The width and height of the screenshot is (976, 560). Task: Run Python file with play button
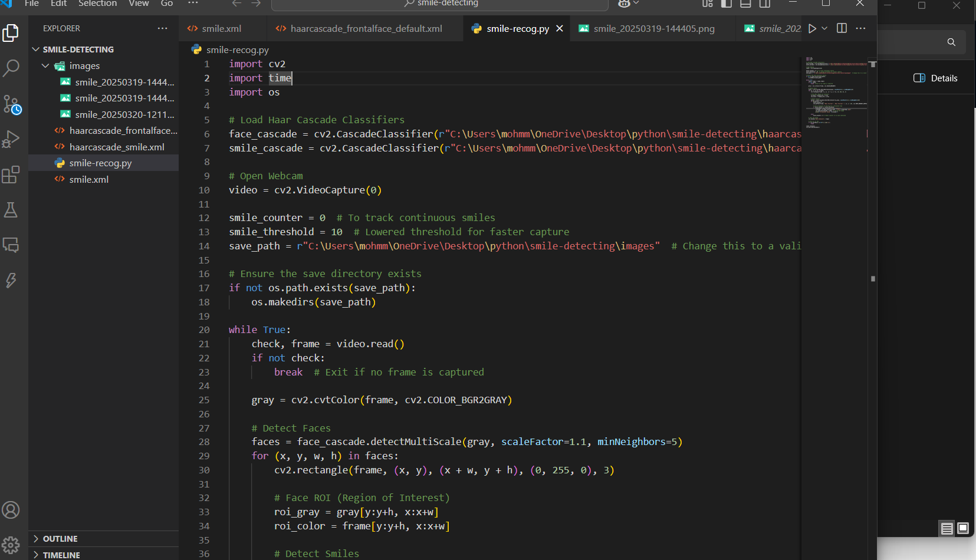coord(812,28)
